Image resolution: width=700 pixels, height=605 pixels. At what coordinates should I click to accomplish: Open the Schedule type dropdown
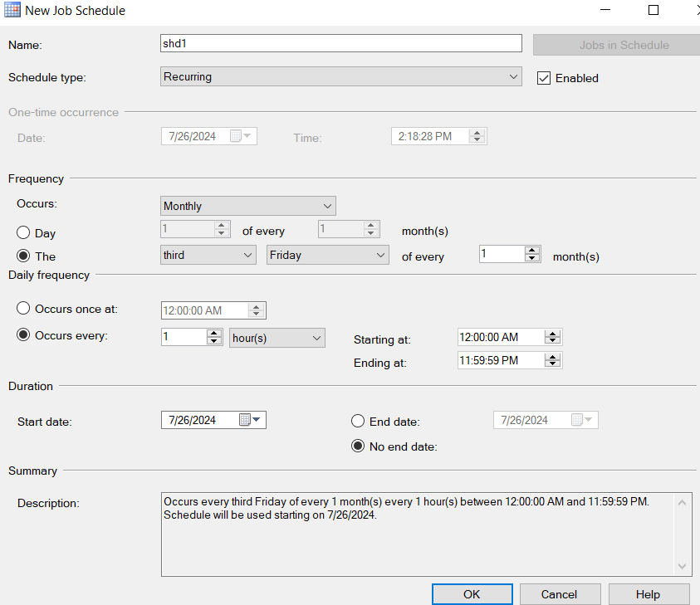click(x=341, y=76)
